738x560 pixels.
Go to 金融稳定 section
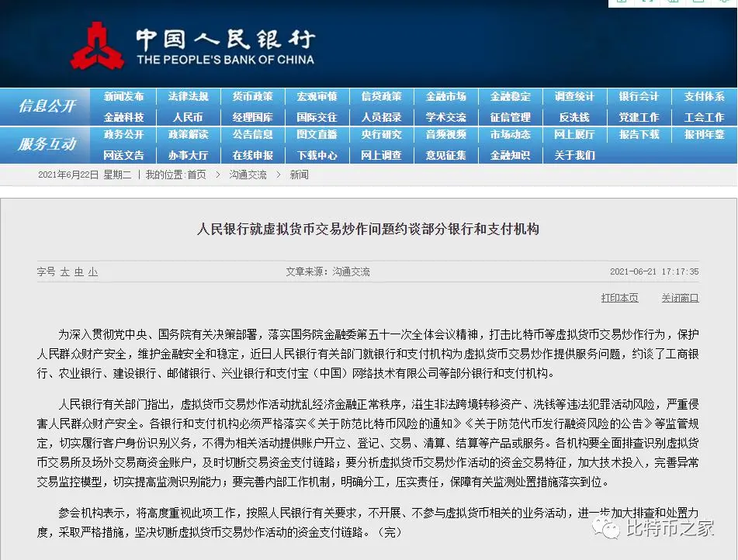click(510, 96)
